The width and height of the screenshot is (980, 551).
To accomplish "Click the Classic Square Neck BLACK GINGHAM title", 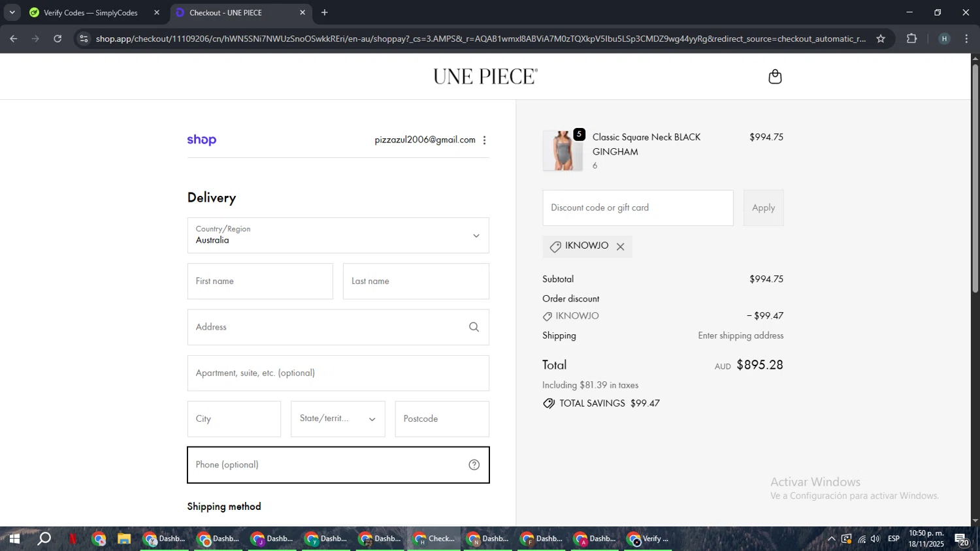I will click(646, 144).
